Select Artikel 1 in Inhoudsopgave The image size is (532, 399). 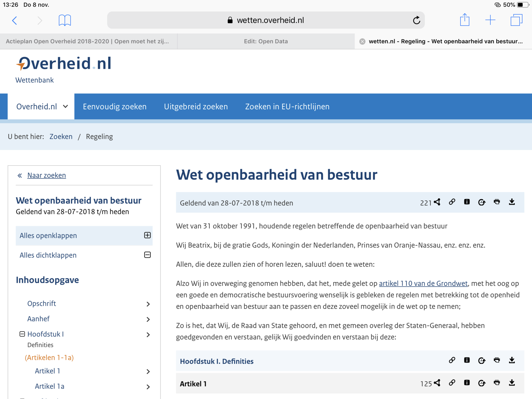click(47, 371)
